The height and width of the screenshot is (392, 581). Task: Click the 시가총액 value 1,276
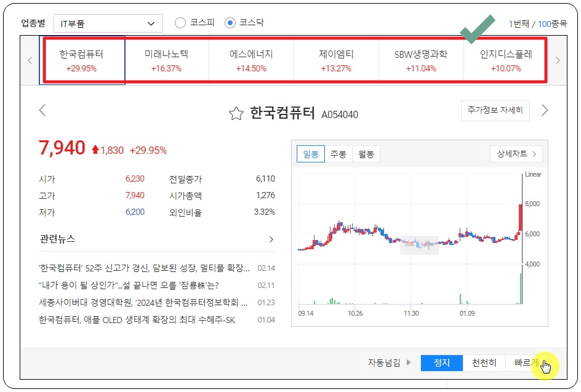pyautogui.click(x=266, y=195)
